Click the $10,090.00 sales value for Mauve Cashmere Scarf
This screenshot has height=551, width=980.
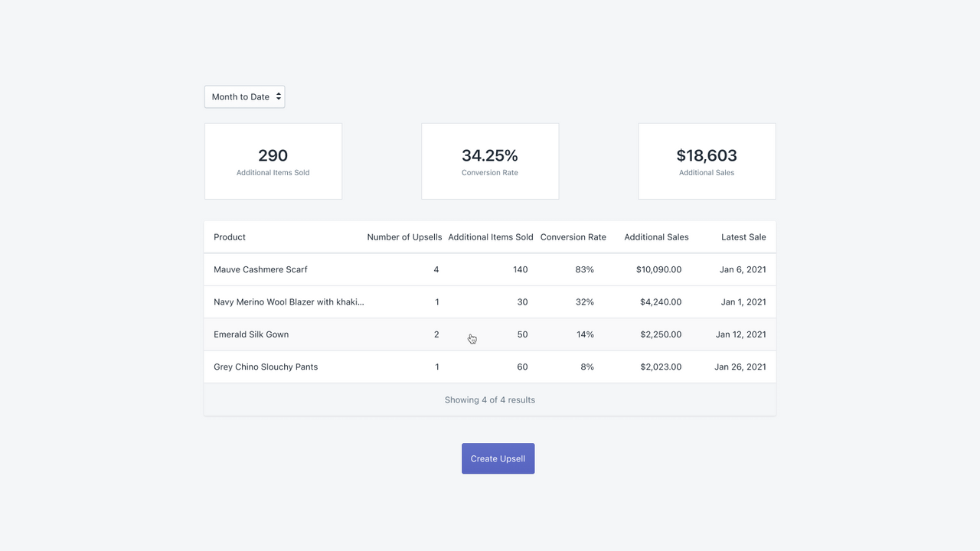[658, 269]
